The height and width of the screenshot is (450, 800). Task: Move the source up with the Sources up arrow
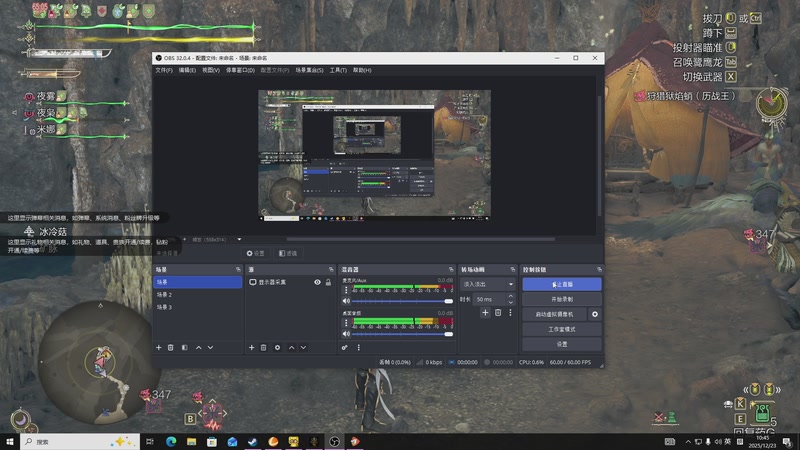(291, 347)
